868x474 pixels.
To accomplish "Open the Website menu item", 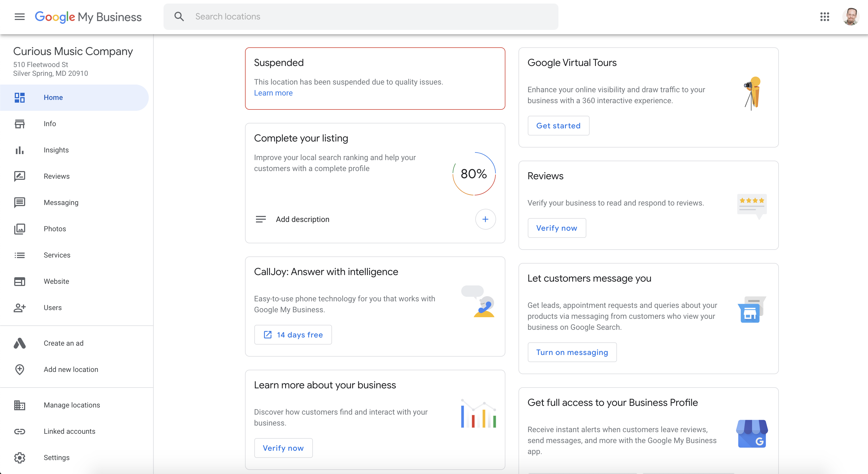I will (56, 281).
